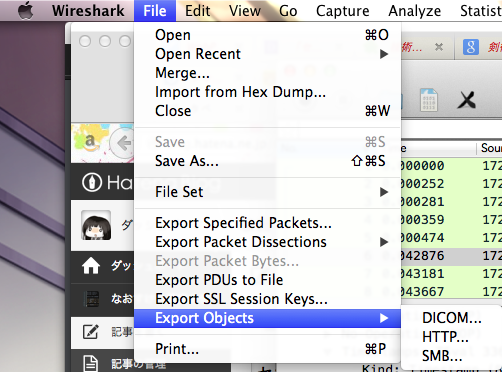Open the Capture menu
The width and height of the screenshot is (502, 372).
pyautogui.click(x=343, y=11)
